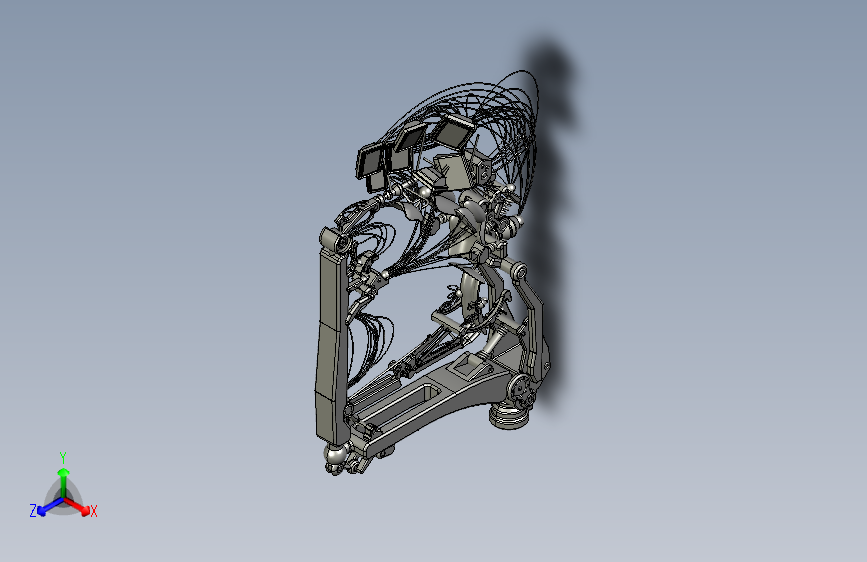Click the green Y axis of the triad

point(64,482)
